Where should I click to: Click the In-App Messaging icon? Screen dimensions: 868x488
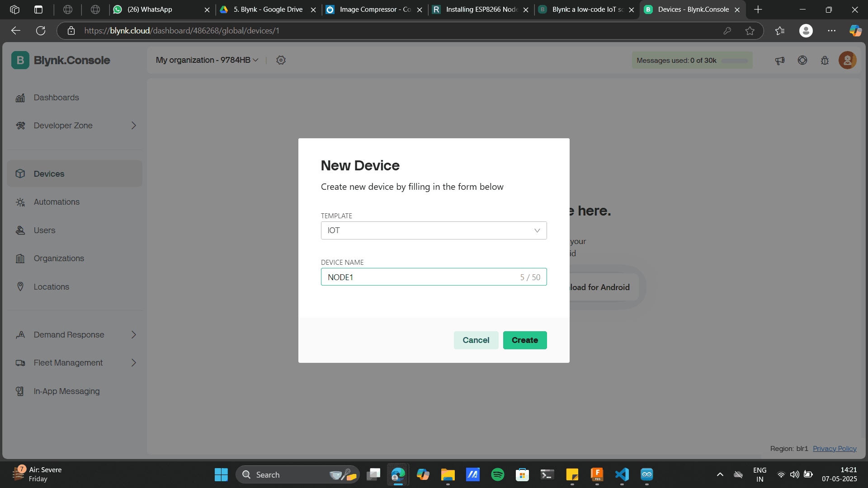[x=20, y=391]
